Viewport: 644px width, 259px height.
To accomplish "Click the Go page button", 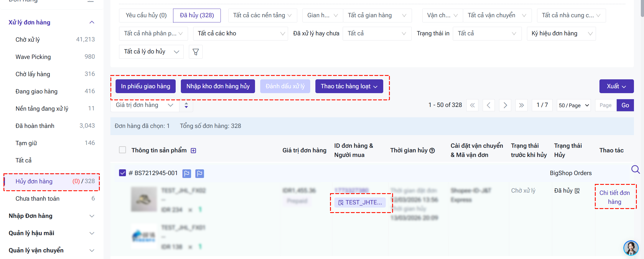I will coord(625,105).
